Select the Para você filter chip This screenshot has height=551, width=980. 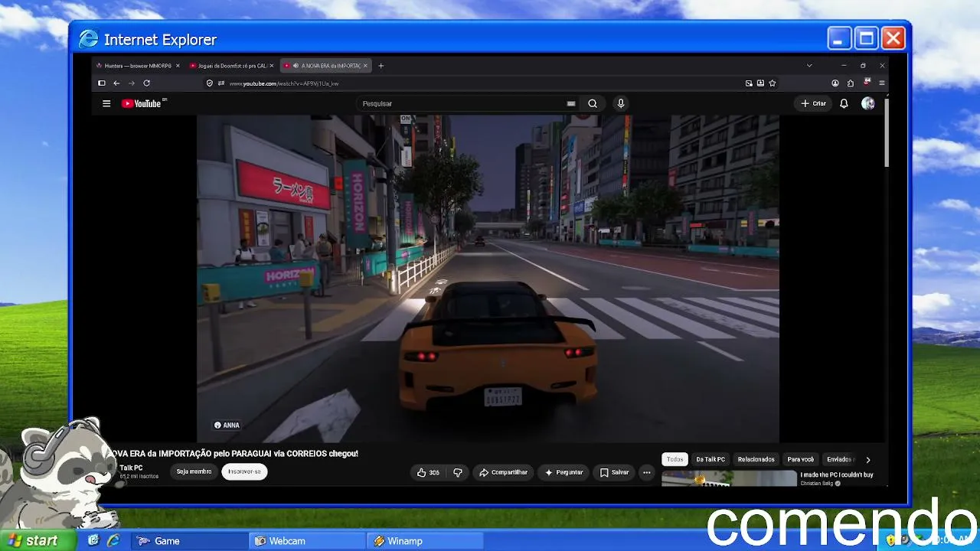tap(801, 459)
